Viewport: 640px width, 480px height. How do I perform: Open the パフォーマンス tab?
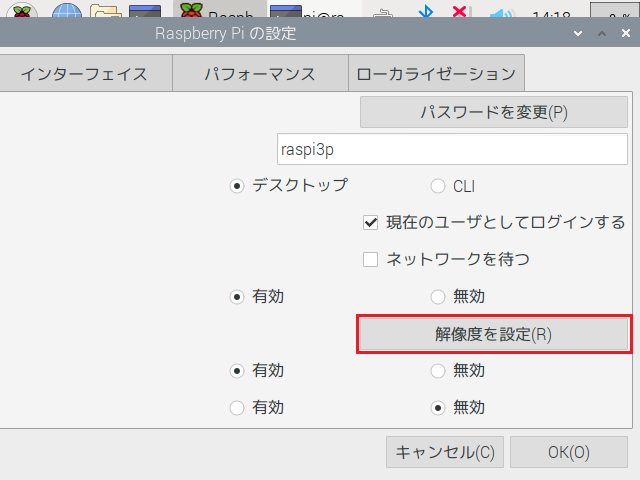(x=260, y=74)
